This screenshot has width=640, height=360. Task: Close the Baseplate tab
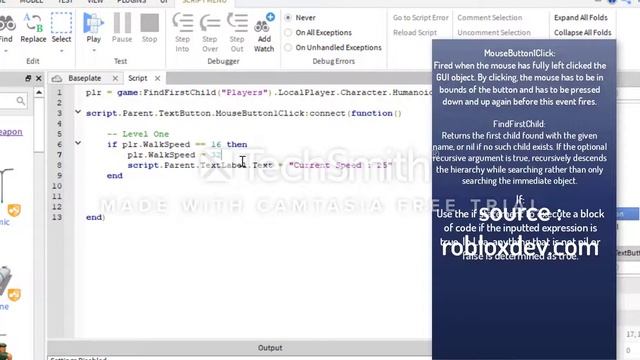pyautogui.click(x=115, y=78)
